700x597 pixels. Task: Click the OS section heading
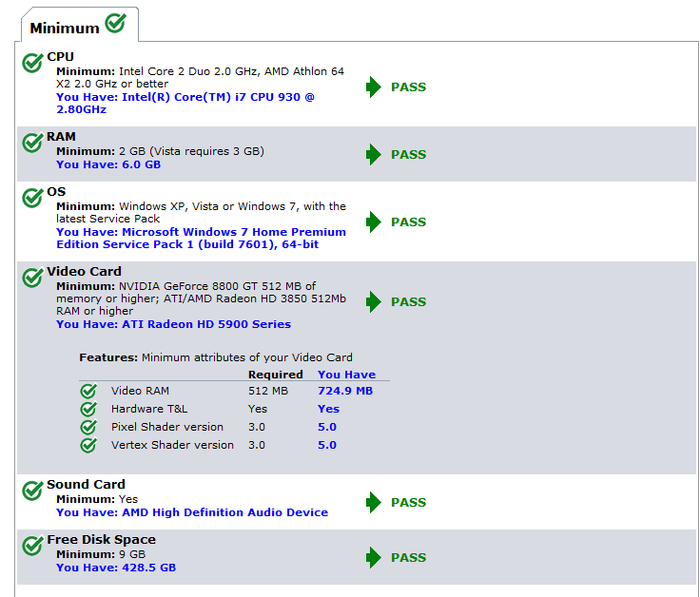(x=56, y=192)
